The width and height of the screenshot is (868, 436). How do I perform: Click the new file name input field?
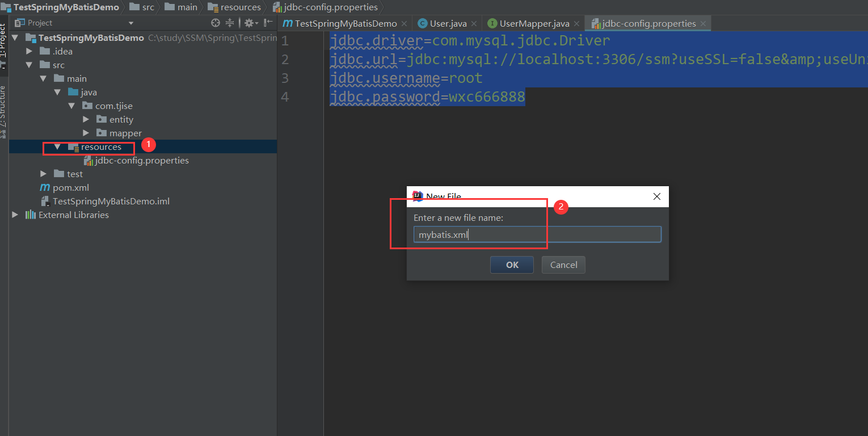[537, 234]
